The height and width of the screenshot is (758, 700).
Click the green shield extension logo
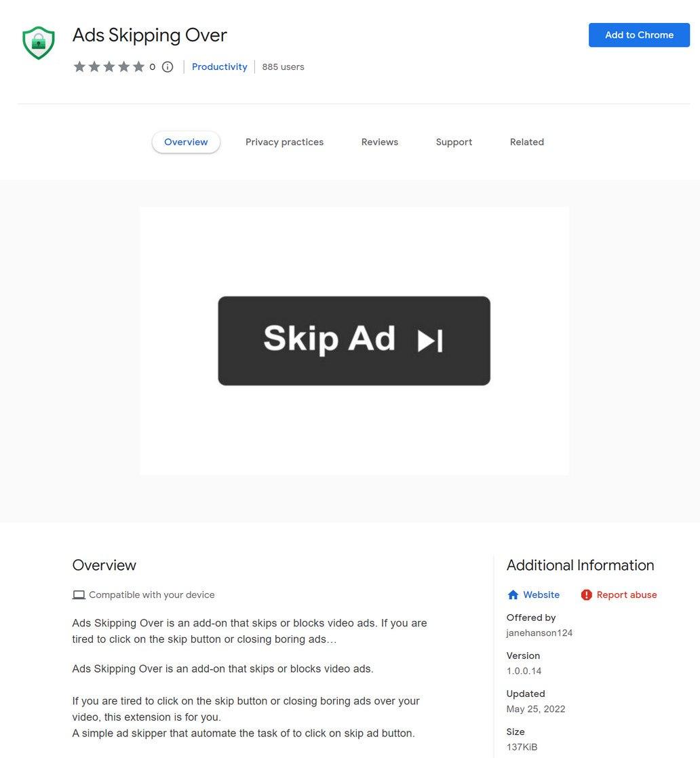(39, 43)
